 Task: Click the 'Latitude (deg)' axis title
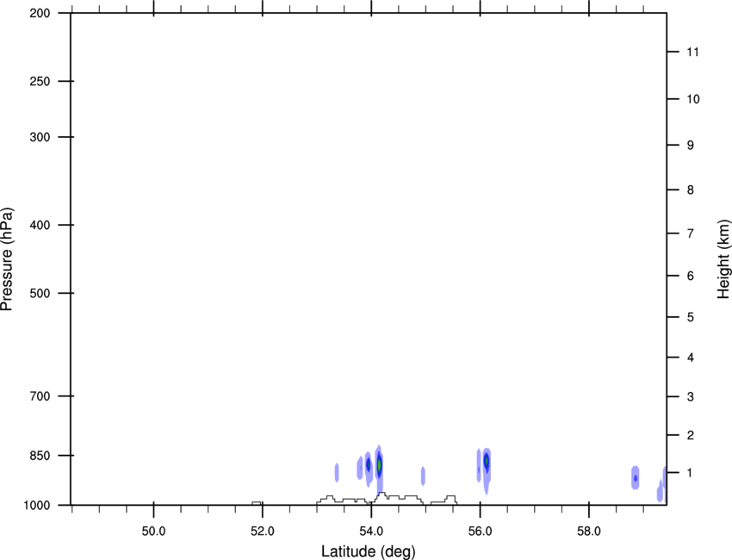point(368,551)
